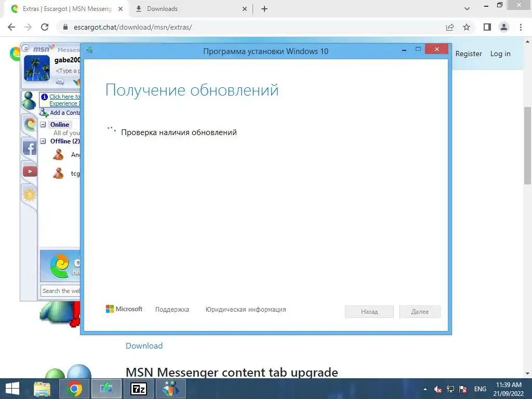Click the Type a personal message field
The image size is (532, 399).
click(x=68, y=71)
